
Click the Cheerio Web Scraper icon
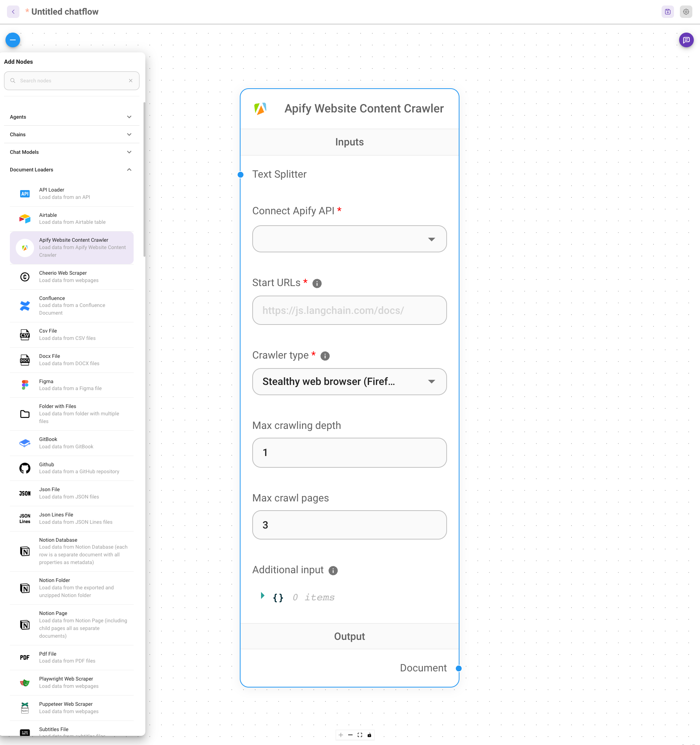[x=25, y=277]
